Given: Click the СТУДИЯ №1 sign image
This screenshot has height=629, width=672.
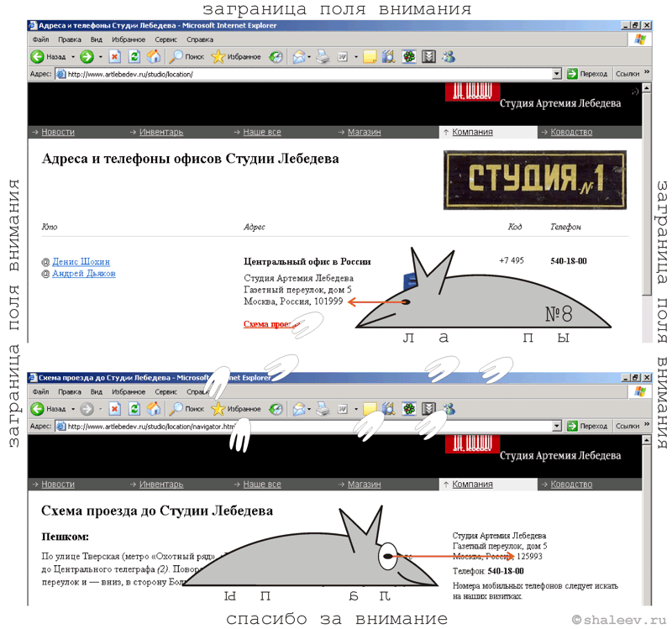Looking at the screenshot, I should click(x=535, y=180).
